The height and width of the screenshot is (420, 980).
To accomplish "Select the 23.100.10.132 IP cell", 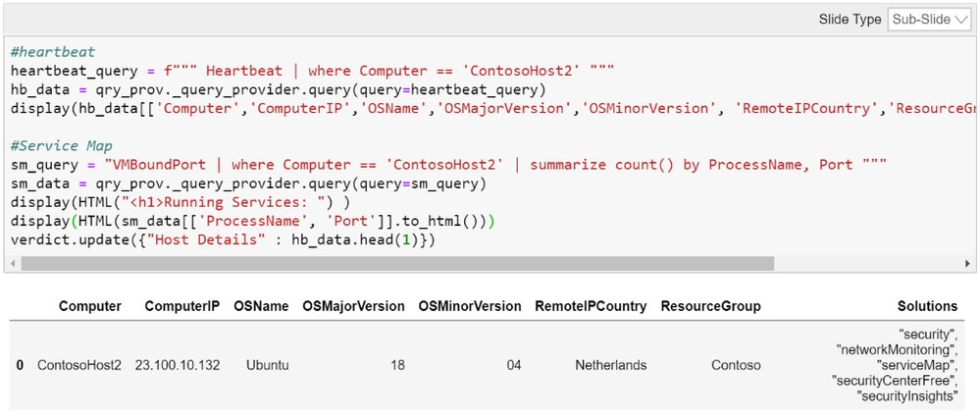I will [x=178, y=365].
